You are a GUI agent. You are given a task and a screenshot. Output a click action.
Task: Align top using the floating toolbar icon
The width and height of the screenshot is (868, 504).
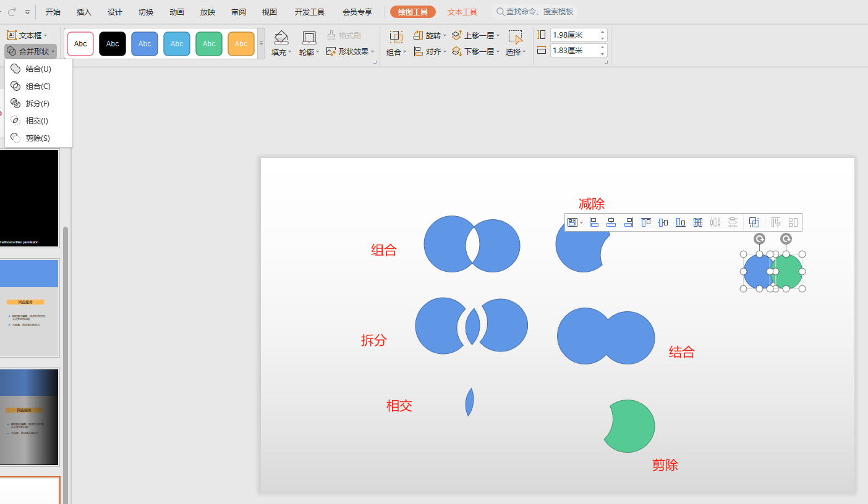(x=646, y=222)
